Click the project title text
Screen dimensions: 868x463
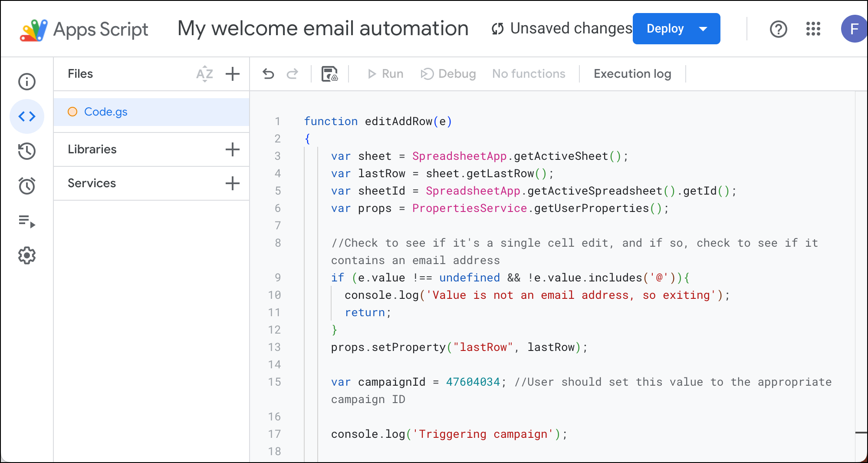(323, 29)
